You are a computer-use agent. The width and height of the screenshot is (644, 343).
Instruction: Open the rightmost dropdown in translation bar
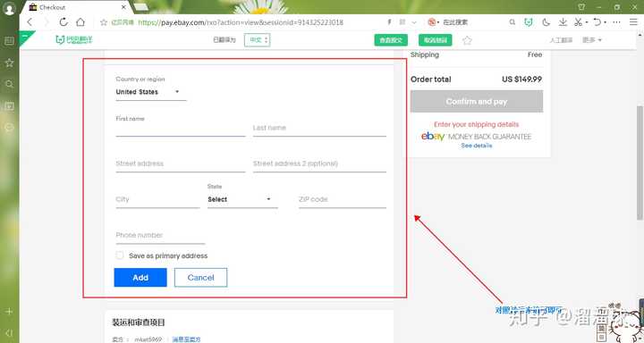pyautogui.click(x=592, y=40)
